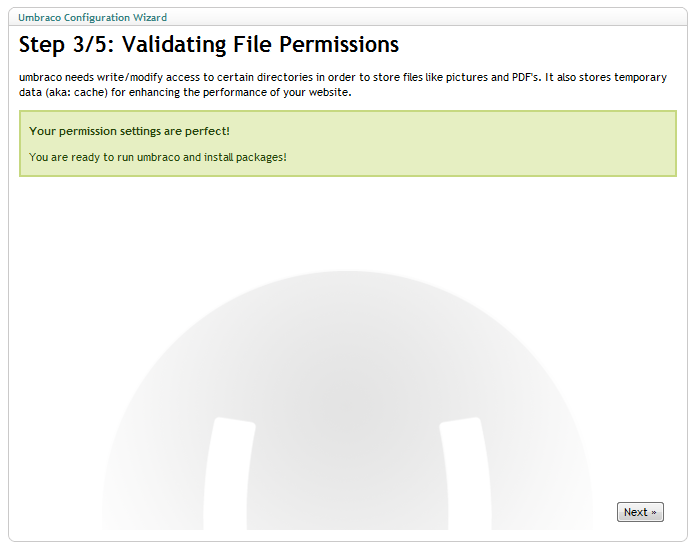Click the word 'Validating' in the heading
This screenshot has height=552, width=691.
click(174, 45)
